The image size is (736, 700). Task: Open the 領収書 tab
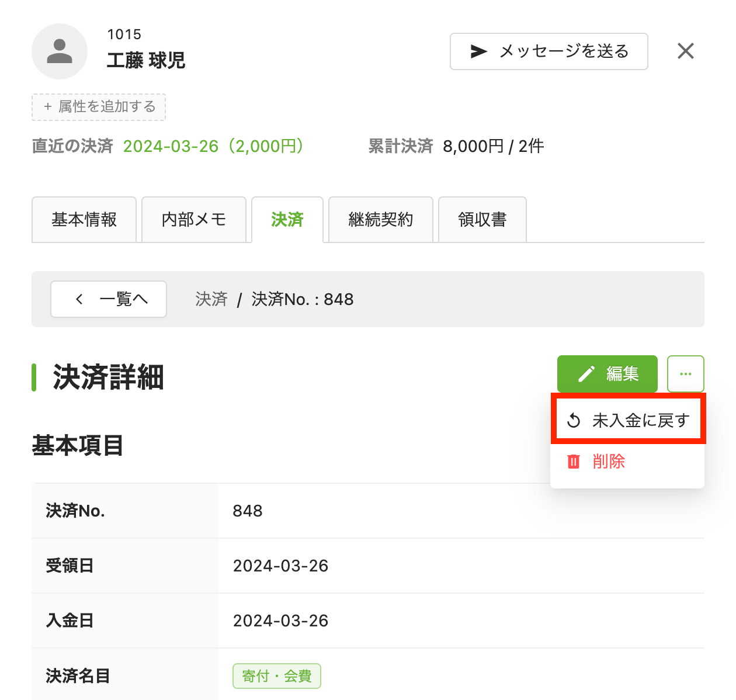482,219
